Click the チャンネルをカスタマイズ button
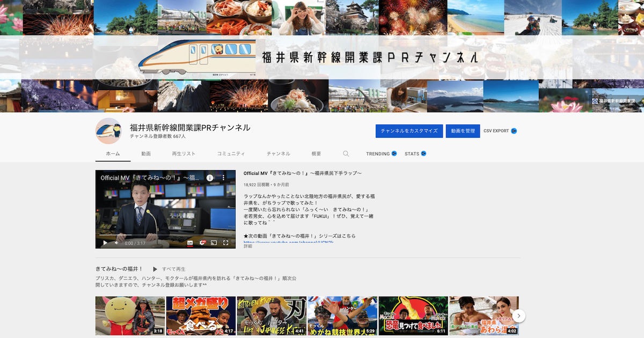Viewport: 644px width, 338px height. click(409, 131)
